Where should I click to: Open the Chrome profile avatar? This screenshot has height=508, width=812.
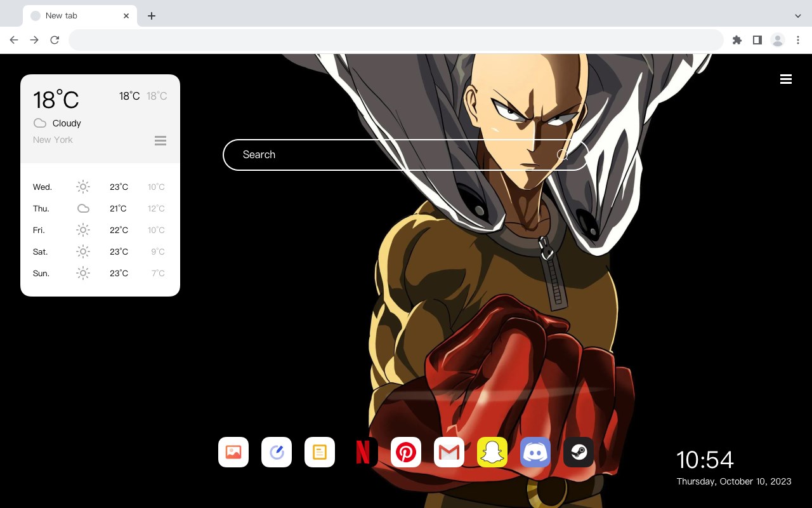(778, 40)
